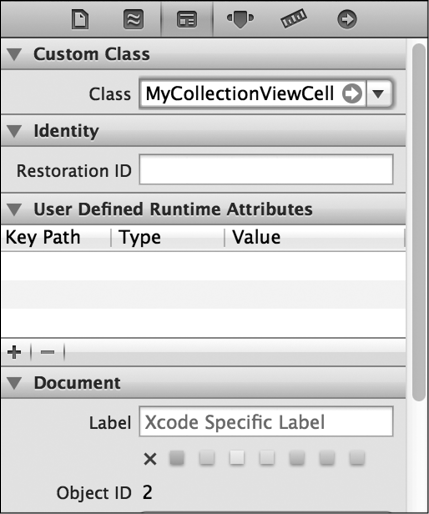
Task: Remove runtime attribute with minus button
Action: pos(47,352)
